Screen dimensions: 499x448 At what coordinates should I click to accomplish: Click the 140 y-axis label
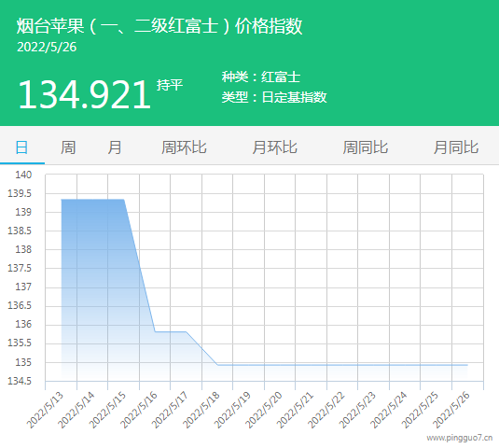[x=23, y=175]
